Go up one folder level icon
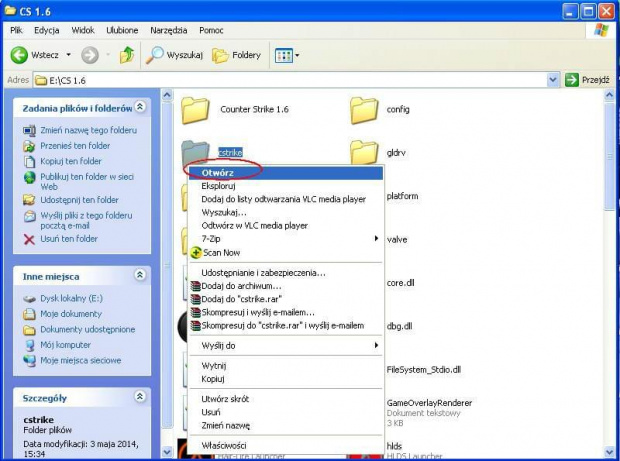The height and width of the screenshot is (461, 620). [127, 55]
